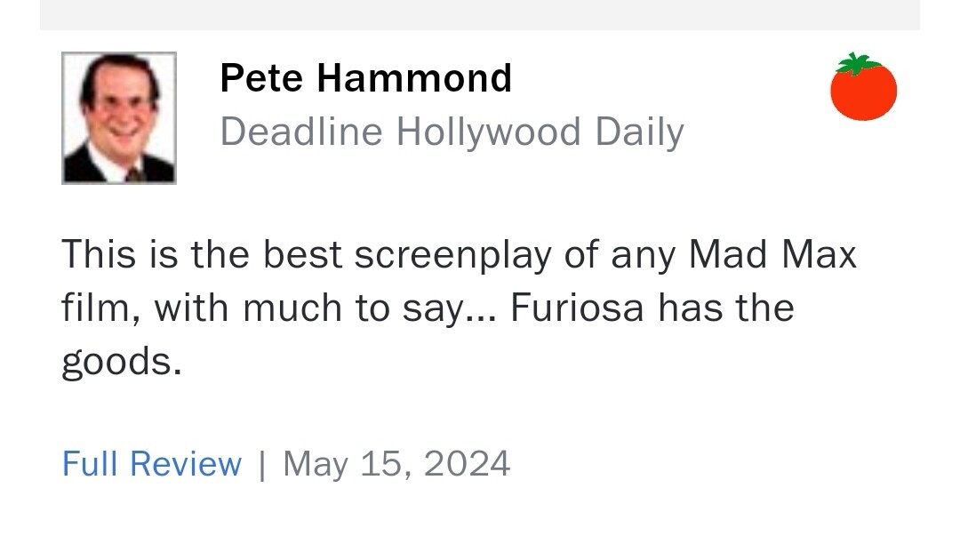
Task: Click the word Deadline in the publication name
Action: tap(301, 132)
